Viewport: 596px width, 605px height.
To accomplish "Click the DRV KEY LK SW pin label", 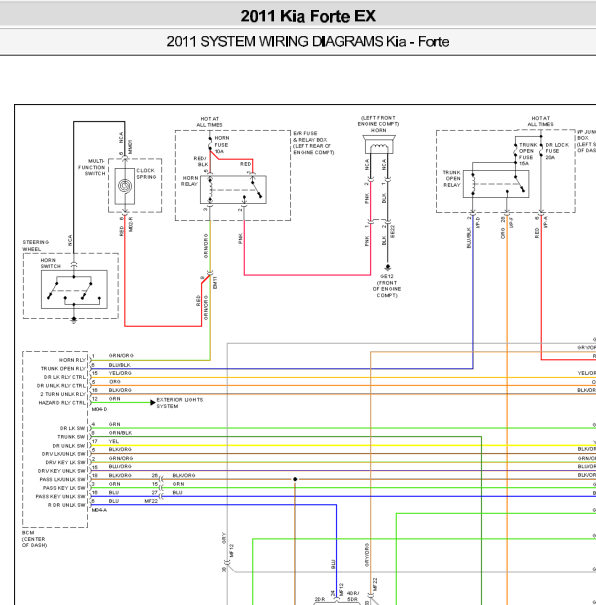I will point(66,462).
